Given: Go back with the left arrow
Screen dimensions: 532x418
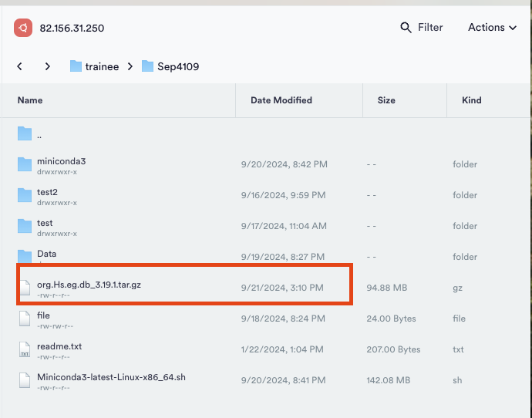Looking at the screenshot, I should pos(20,66).
